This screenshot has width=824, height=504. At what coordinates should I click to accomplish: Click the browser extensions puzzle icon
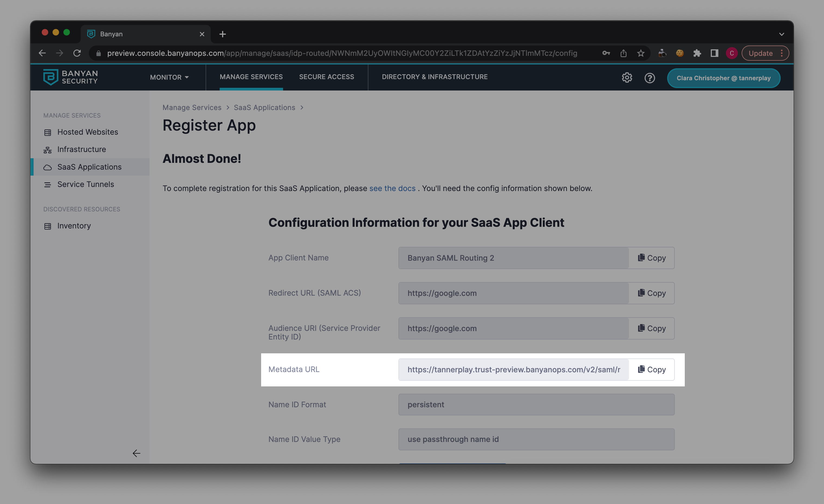[x=697, y=53]
